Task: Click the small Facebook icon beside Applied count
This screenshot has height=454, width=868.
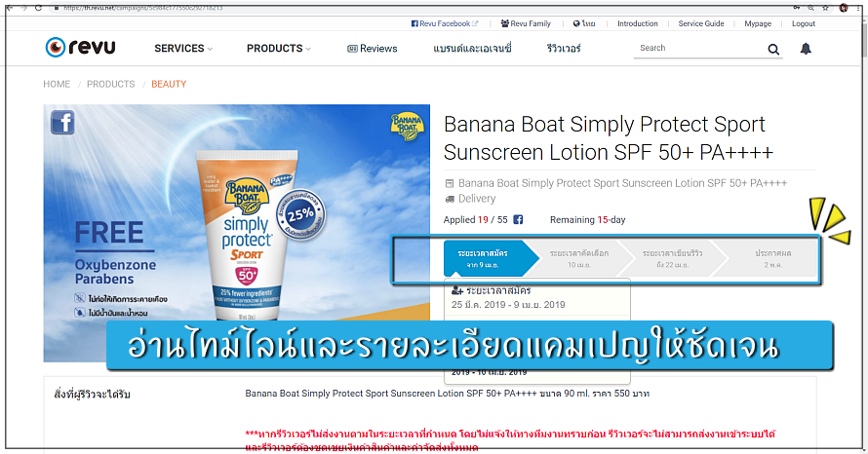Action: [518, 219]
